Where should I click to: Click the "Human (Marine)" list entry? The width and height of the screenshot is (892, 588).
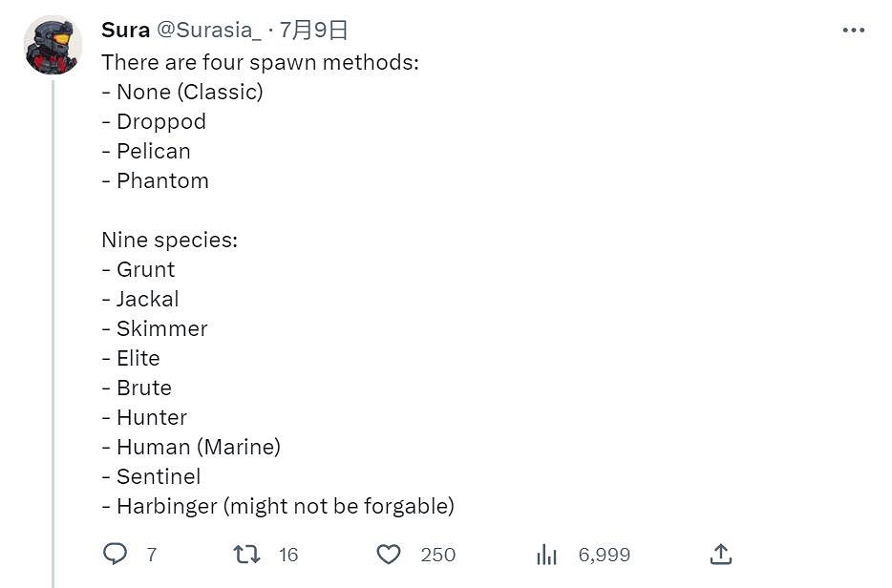click(x=198, y=447)
